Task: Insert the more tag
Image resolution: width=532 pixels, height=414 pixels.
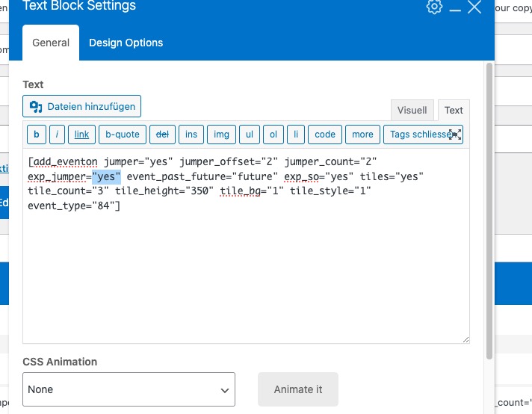Action: pos(362,135)
